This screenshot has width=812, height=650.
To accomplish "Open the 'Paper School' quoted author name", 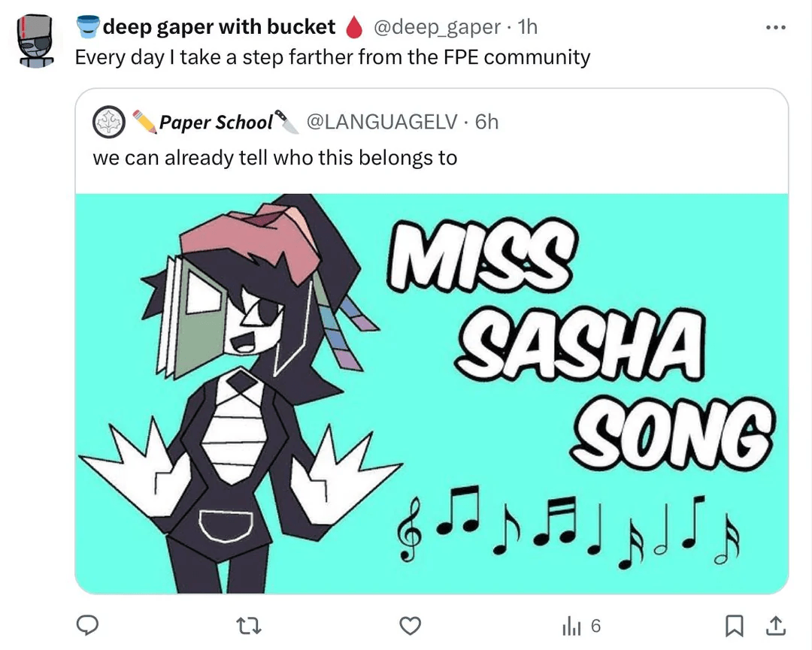I will click(x=216, y=122).
